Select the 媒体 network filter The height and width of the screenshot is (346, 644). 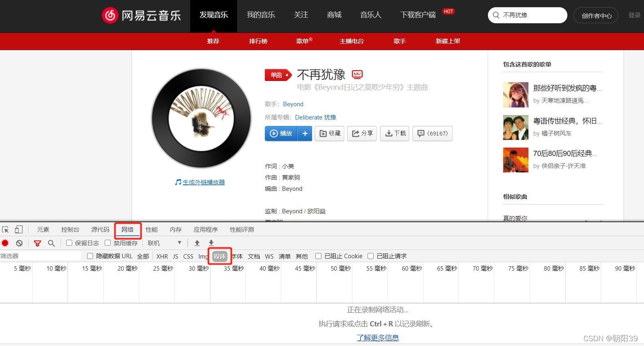(x=220, y=257)
